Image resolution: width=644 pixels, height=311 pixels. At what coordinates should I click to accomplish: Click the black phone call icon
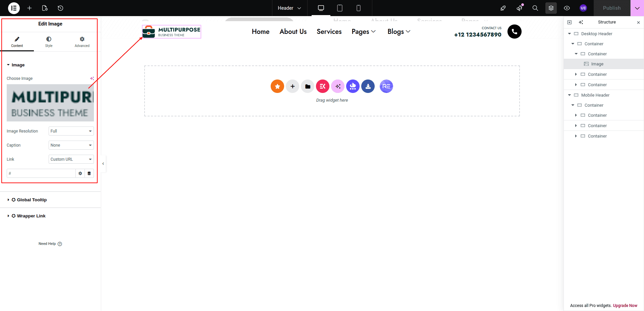point(515,32)
